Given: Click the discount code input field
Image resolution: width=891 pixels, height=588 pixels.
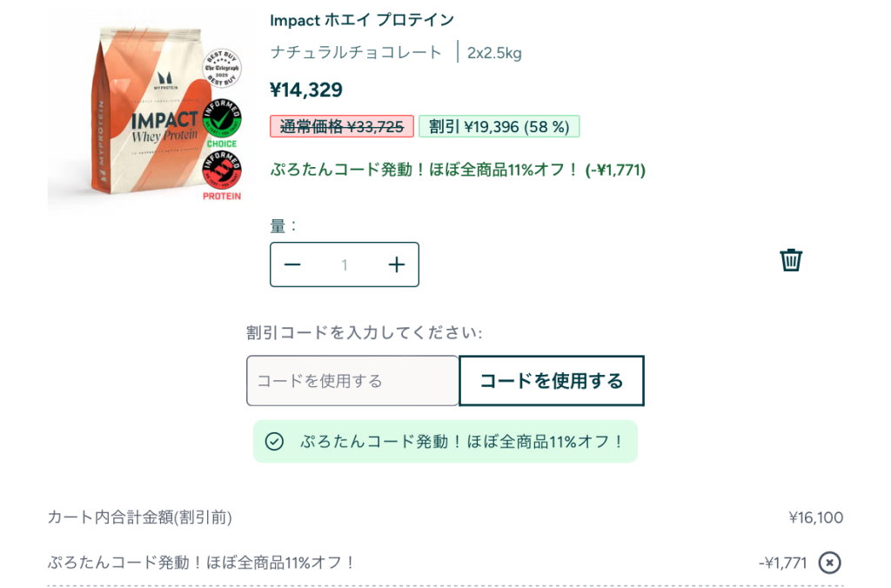Looking at the screenshot, I should tap(352, 380).
